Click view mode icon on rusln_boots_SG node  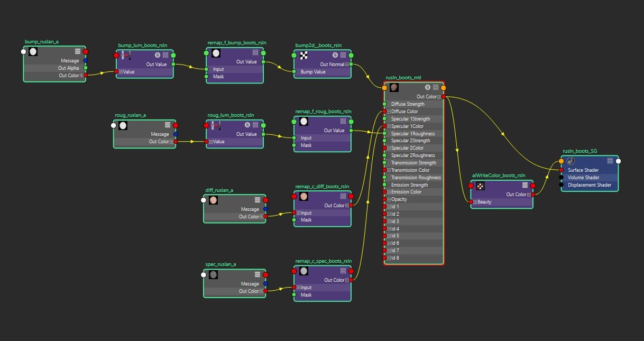(610, 161)
